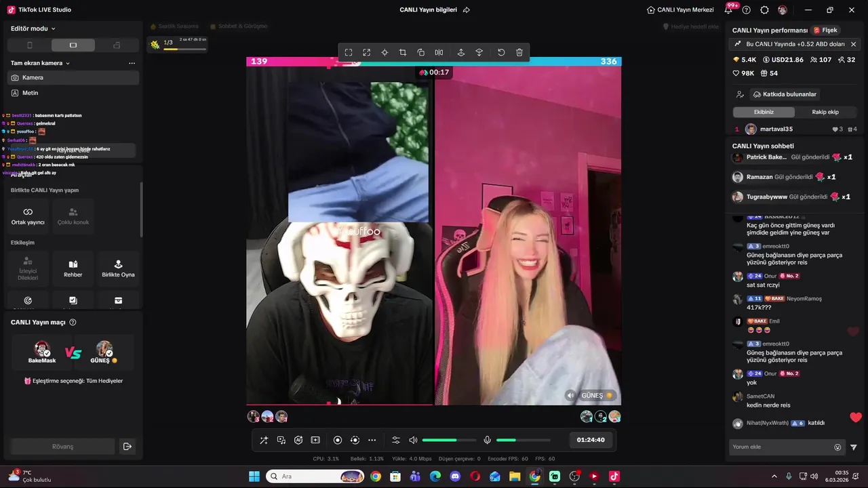Screen dimensions: 868x488
Task: Close the CANLI Yayında earnings banner
Action: click(853, 44)
